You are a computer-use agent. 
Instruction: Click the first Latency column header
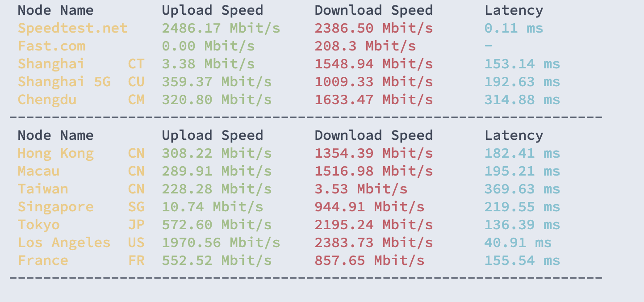(x=514, y=10)
